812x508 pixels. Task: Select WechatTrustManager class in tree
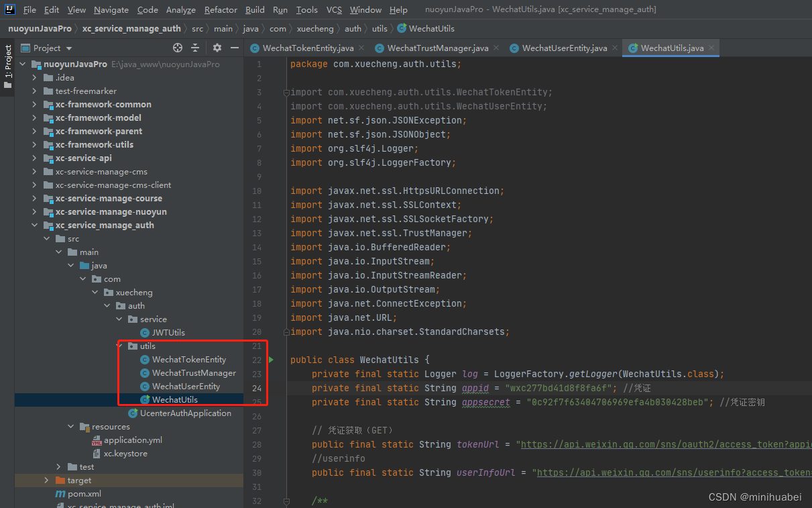[x=194, y=373]
